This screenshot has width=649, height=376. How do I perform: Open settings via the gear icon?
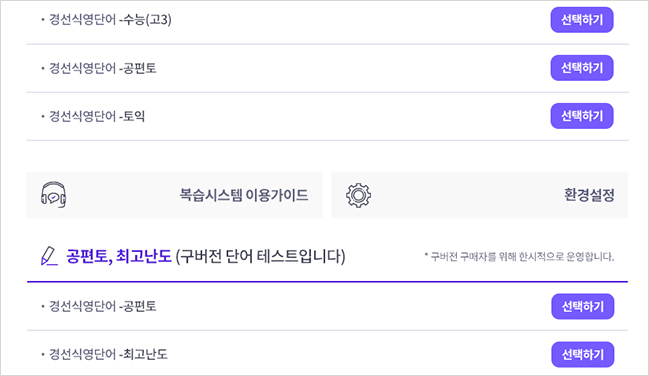[x=358, y=195]
